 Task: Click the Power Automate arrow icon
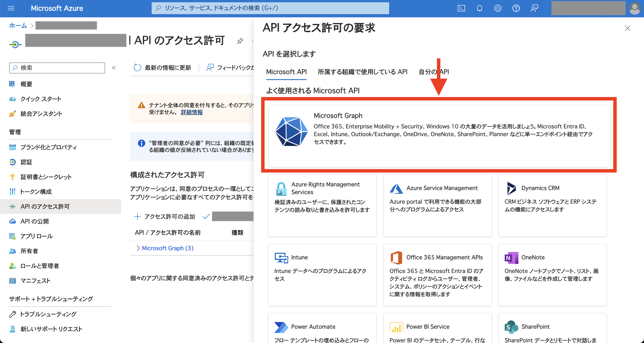(x=281, y=327)
